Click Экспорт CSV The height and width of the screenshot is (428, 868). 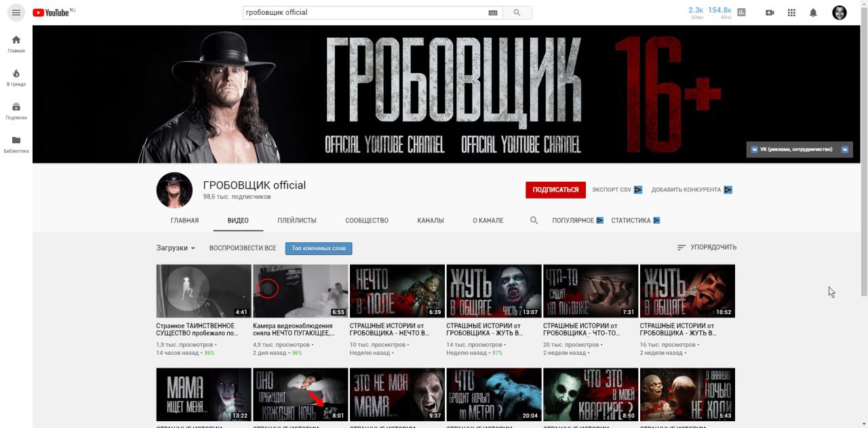612,190
